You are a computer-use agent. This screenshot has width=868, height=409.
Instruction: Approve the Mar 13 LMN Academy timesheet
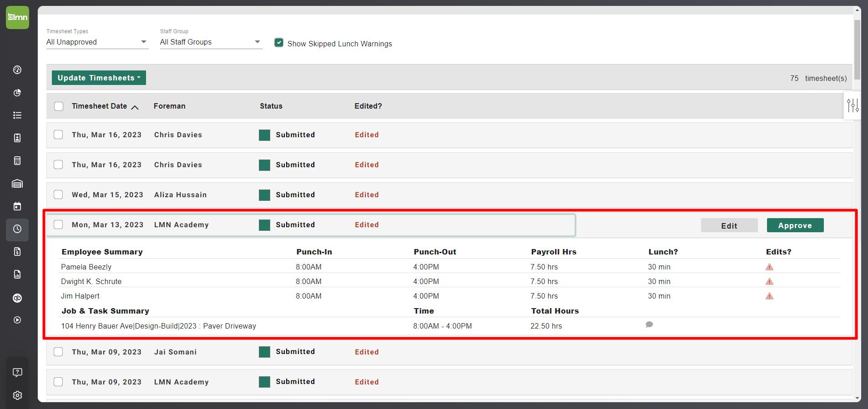point(795,225)
